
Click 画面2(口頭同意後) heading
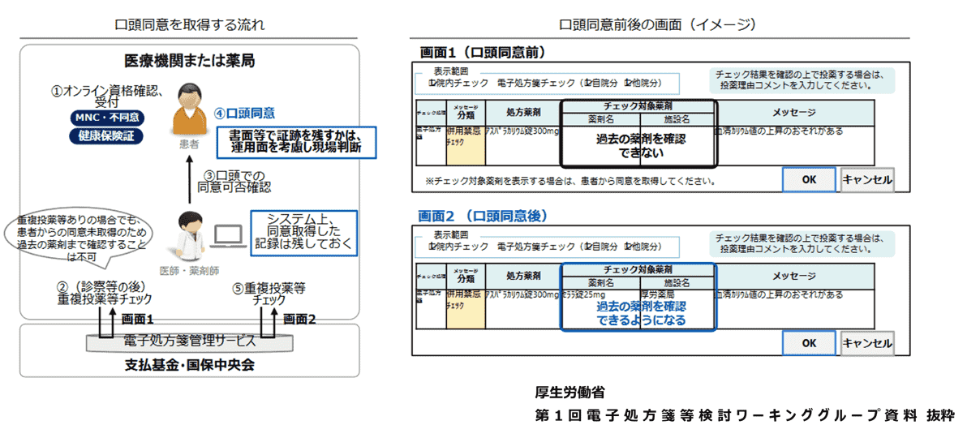(x=484, y=216)
